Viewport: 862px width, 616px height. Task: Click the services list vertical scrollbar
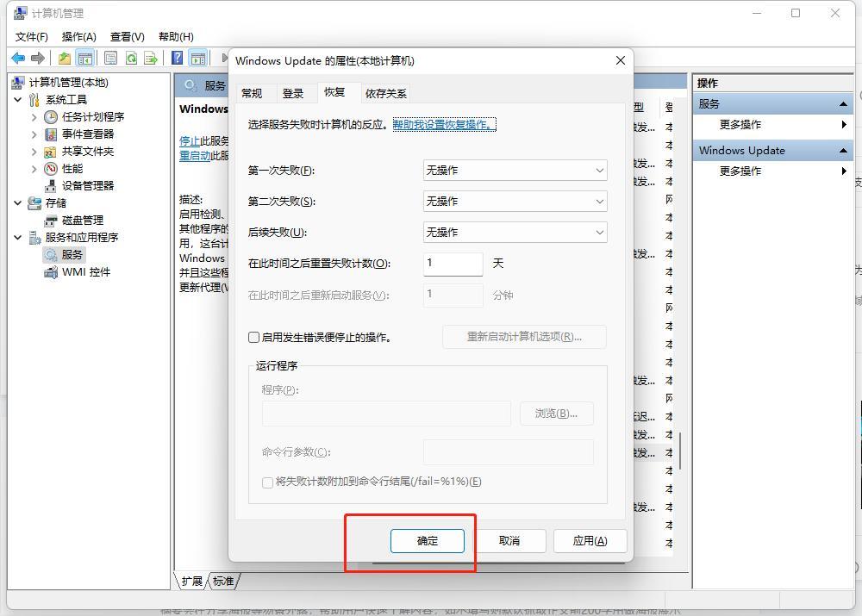[680, 451]
